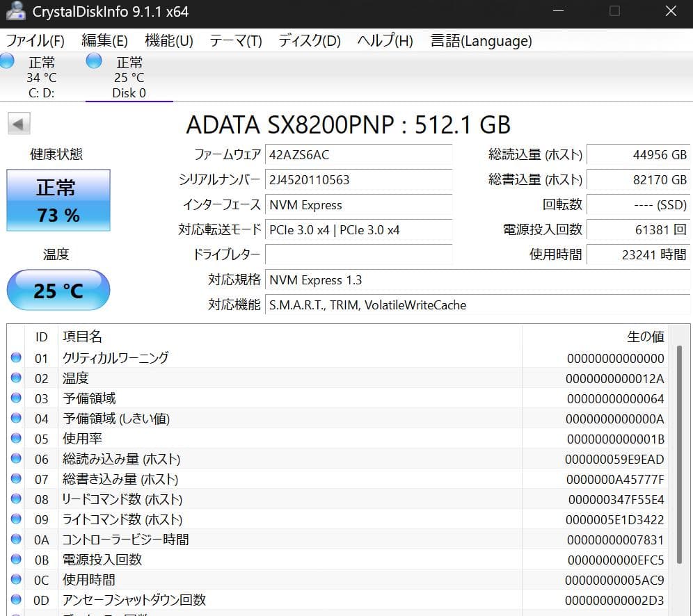This screenshot has width=693, height=616.
Task: Open the 機能(U) menu
Action: coord(169,40)
